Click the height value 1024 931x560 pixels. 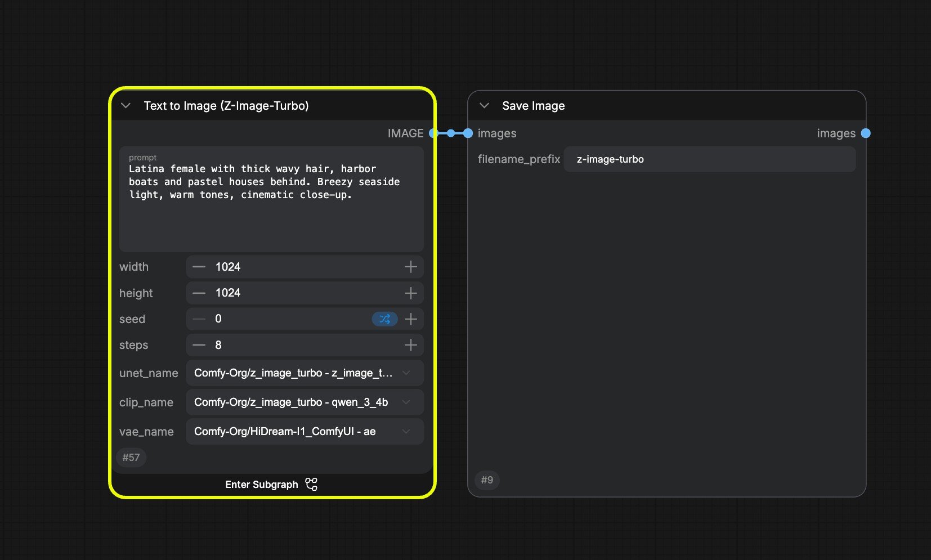[228, 293]
